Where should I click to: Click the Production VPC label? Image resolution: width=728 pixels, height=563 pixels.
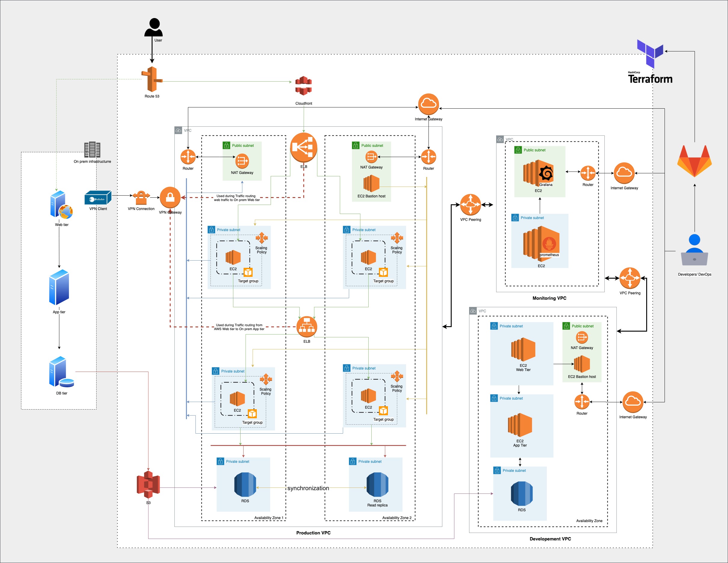tap(313, 533)
